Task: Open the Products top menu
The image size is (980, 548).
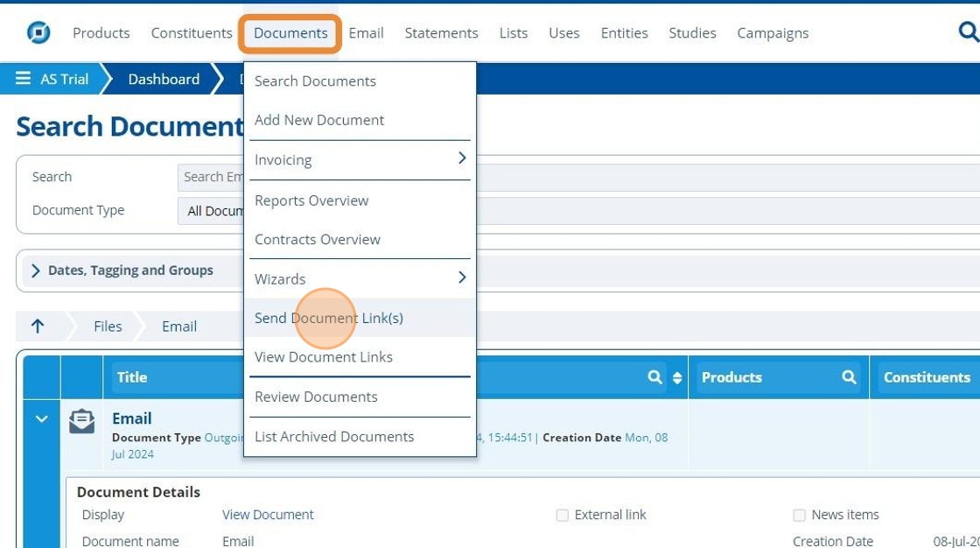Action: point(101,33)
